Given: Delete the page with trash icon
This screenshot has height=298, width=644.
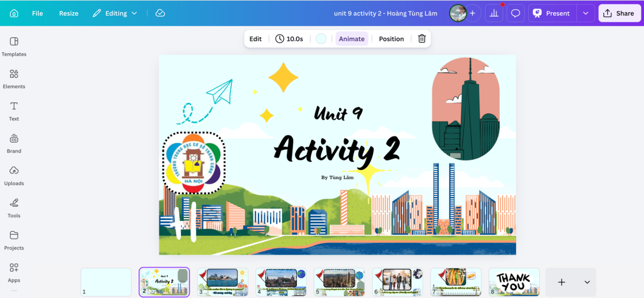Looking at the screenshot, I should [x=422, y=39].
